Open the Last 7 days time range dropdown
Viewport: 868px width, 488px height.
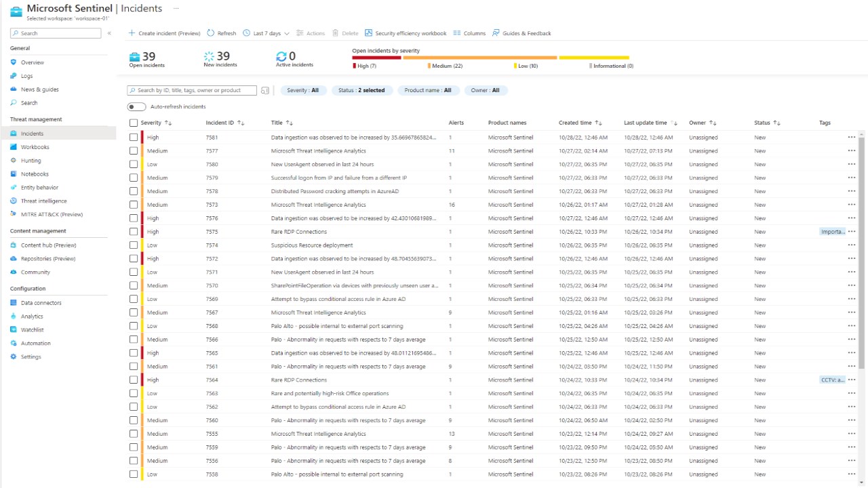click(266, 33)
